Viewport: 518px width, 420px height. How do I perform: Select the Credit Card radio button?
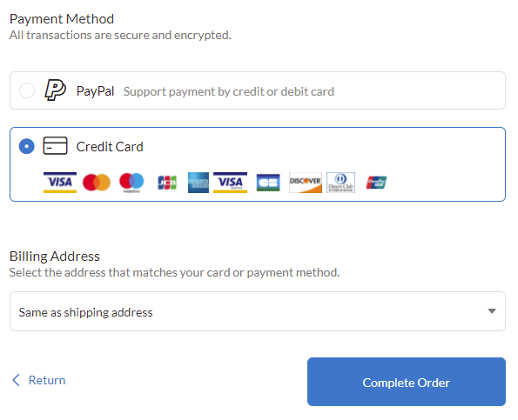tap(27, 146)
